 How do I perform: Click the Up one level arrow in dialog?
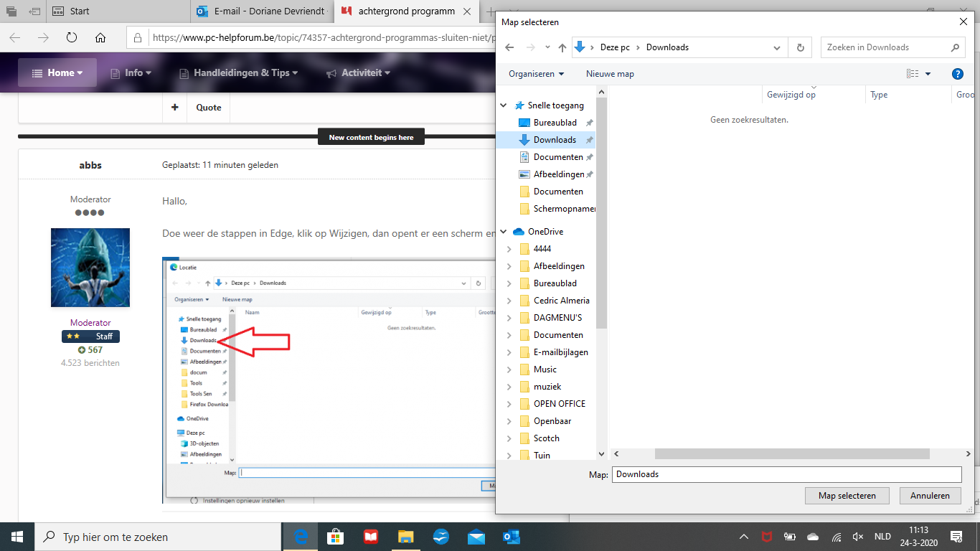tap(562, 47)
